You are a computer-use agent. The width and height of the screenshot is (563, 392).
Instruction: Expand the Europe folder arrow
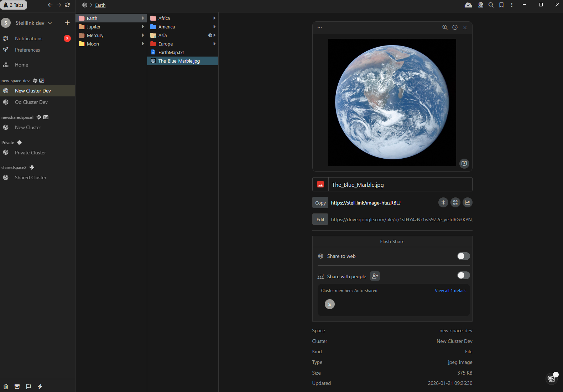(x=214, y=44)
